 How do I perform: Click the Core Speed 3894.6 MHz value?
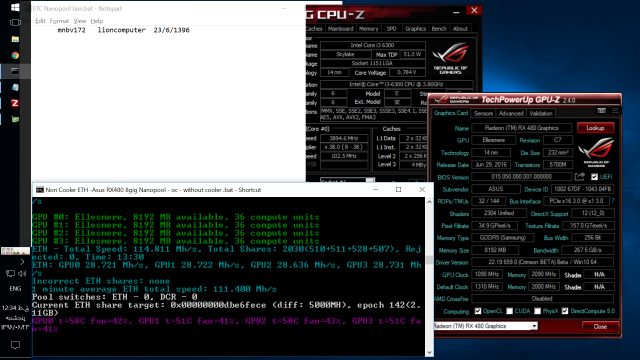[x=344, y=138]
